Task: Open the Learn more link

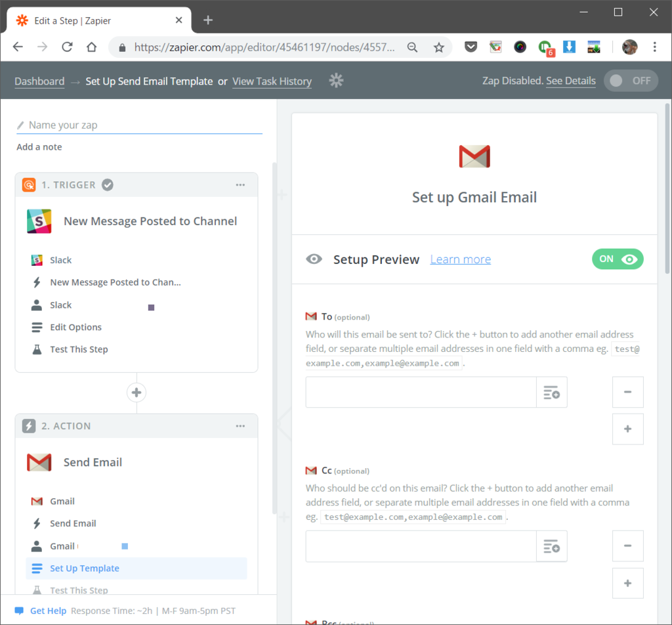Action: pyautogui.click(x=460, y=259)
